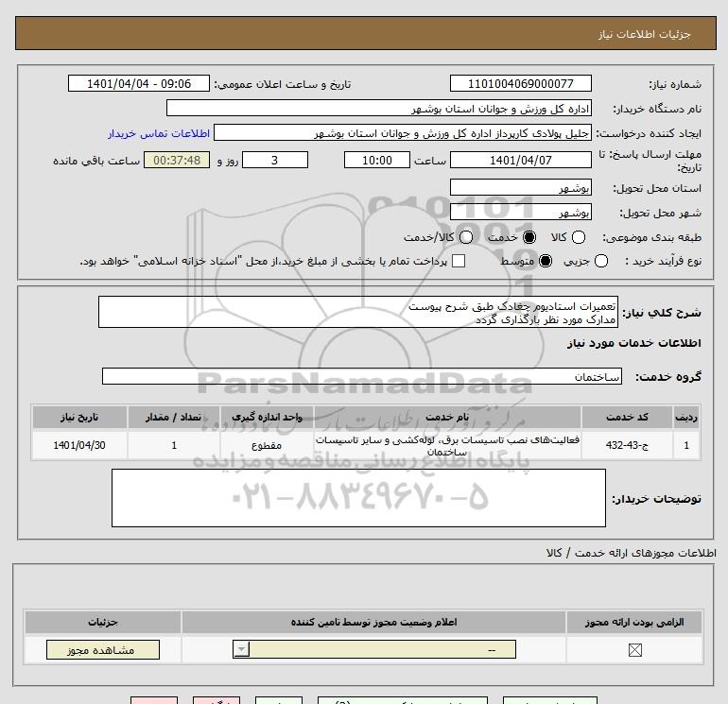Click the واحد اندازه گیری column header

[x=267, y=417]
